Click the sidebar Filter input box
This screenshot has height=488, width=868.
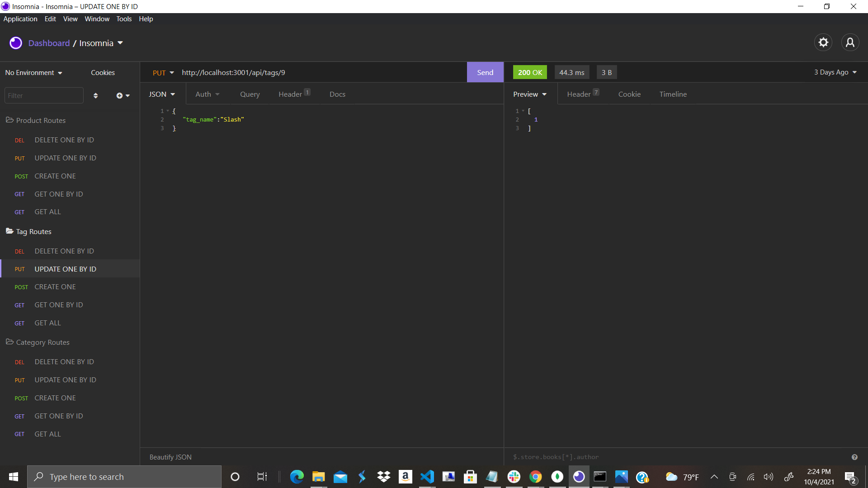43,95
